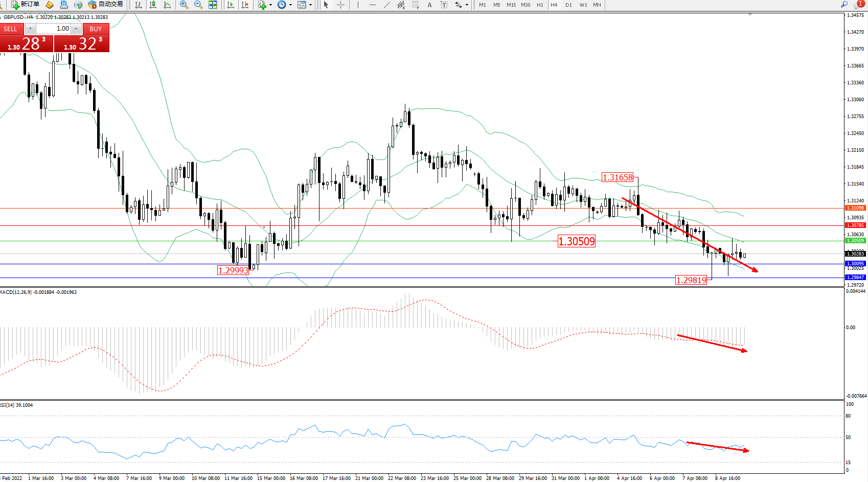Image resolution: width=868 pixels, height=482 pixels.
Task: Open the templates dropdown arrow
Action: coord(310,5)
